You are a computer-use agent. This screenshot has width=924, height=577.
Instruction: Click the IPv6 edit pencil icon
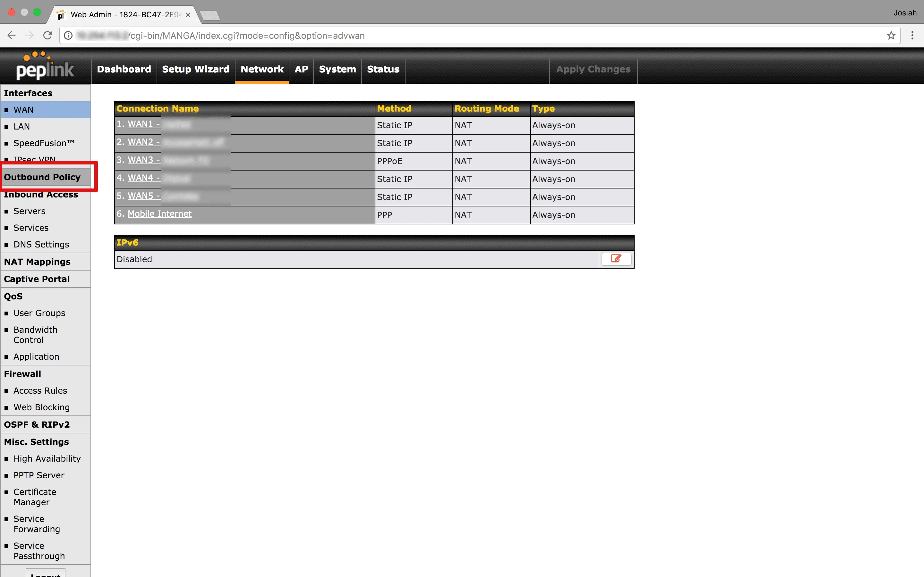[x=616, y=259]
